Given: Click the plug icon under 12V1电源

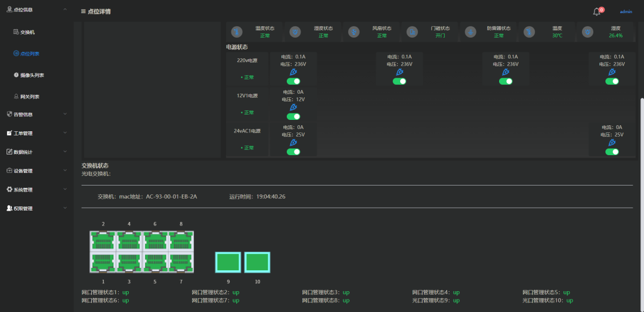Looking at the screenshot, I should pyautogui.click(x=293, y=107).
